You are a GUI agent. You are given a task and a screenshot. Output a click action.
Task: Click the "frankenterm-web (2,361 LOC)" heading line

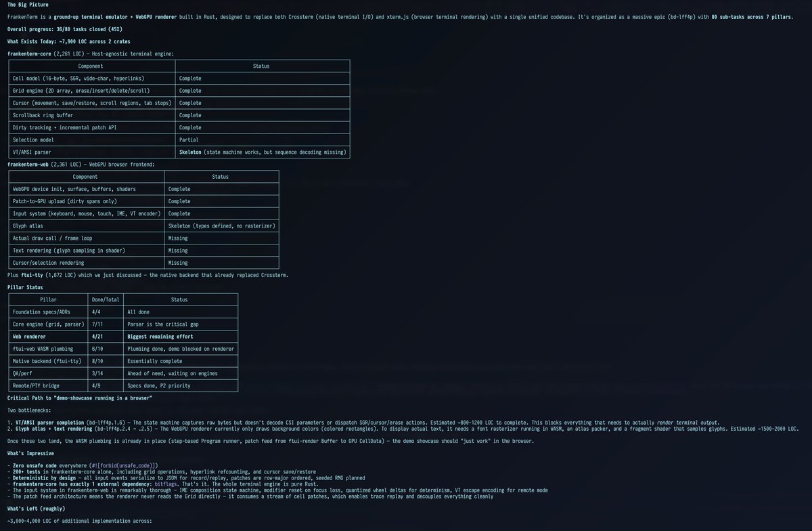[81, 165]
